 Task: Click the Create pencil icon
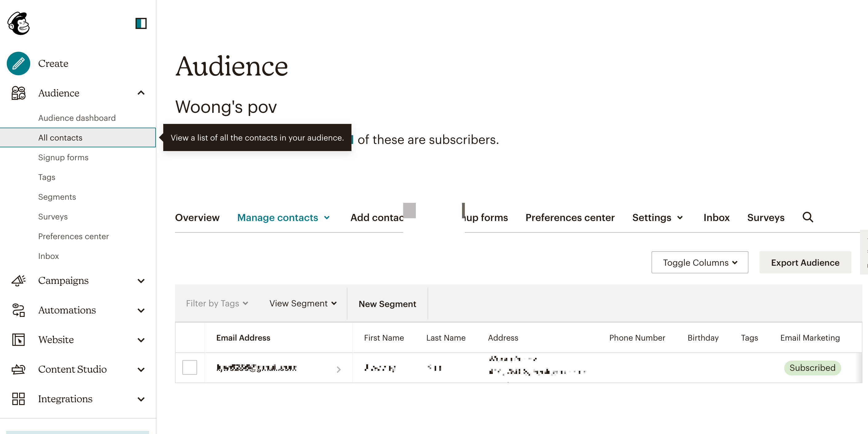coord(18,63)
